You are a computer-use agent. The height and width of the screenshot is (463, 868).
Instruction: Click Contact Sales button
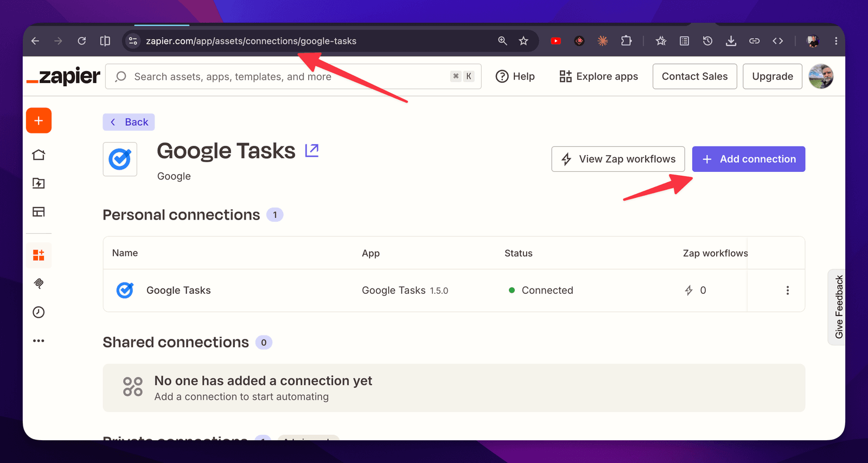694,76
